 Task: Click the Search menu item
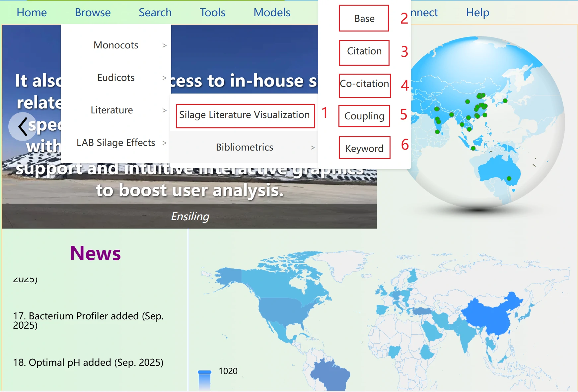155,12
